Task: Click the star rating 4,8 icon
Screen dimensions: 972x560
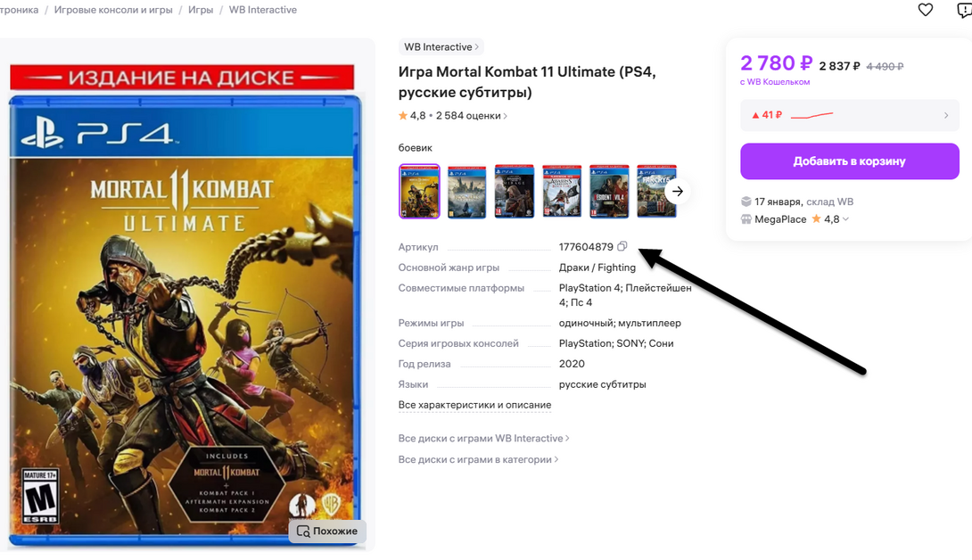Action: [x=403, y=115]
